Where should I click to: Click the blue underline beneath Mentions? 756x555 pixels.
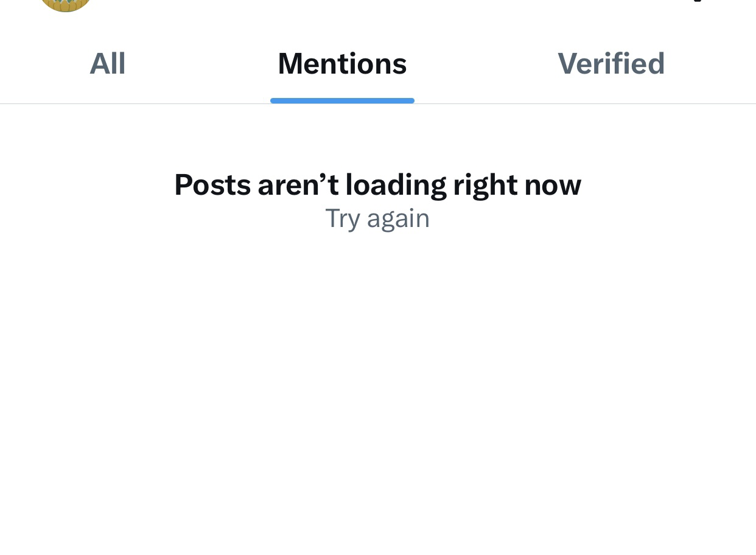342,100
